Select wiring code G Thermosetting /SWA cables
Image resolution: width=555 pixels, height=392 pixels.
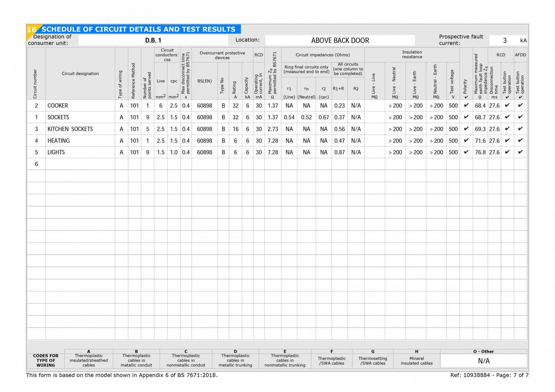click(x=373, y=359)
